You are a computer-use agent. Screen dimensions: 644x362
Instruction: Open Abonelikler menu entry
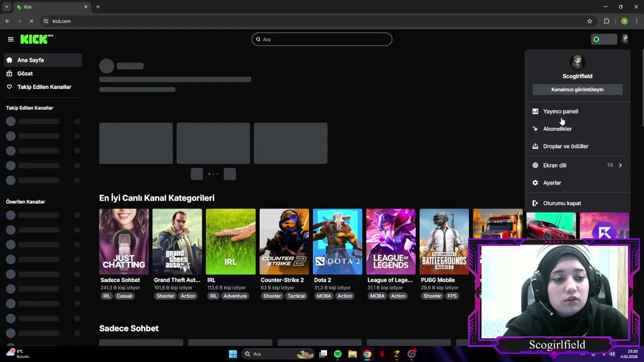coord(577,129)
